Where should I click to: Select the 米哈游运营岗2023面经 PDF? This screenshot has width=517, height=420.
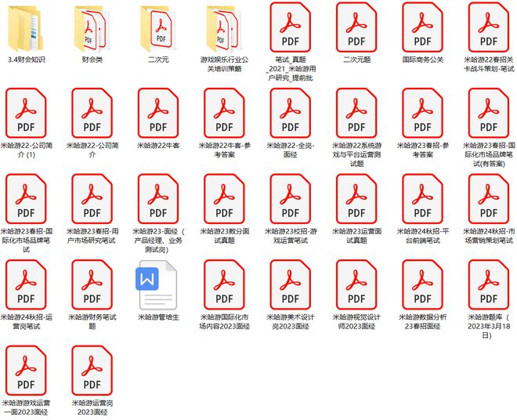tap(92, 372)
